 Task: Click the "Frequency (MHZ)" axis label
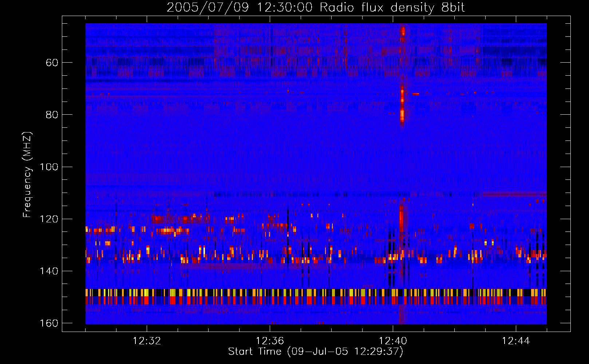coord(27,175)
